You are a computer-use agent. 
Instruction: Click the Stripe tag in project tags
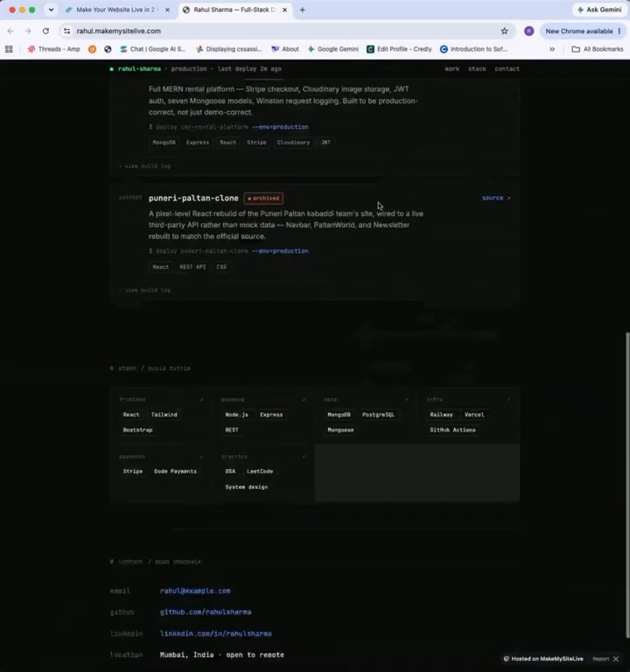(256, 143)
